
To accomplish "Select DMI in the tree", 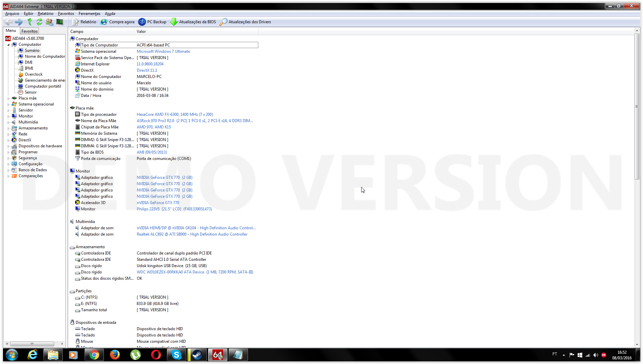I will (x=29, y=62).
